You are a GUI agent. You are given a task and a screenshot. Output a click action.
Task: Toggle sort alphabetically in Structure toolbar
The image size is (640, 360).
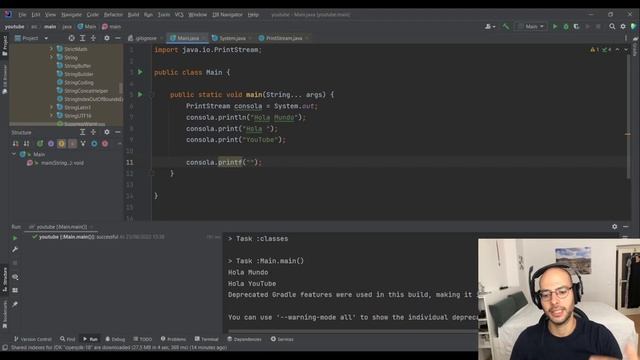tap(27, 144)
